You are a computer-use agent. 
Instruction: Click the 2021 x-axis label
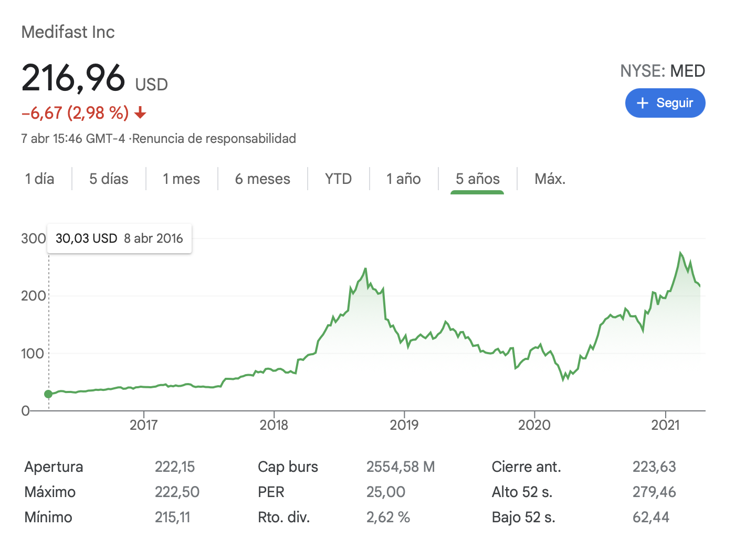[666, 425]
